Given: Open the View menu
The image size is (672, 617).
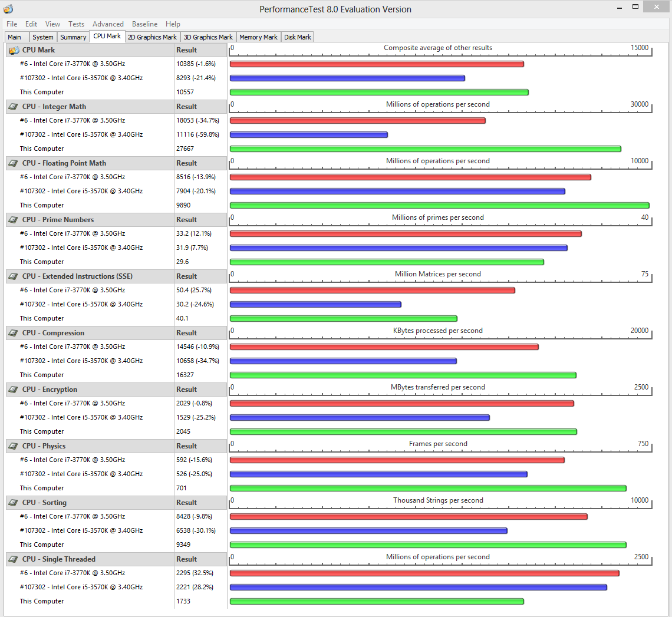Looking at the screenshot, I should [x=52, y=24].
